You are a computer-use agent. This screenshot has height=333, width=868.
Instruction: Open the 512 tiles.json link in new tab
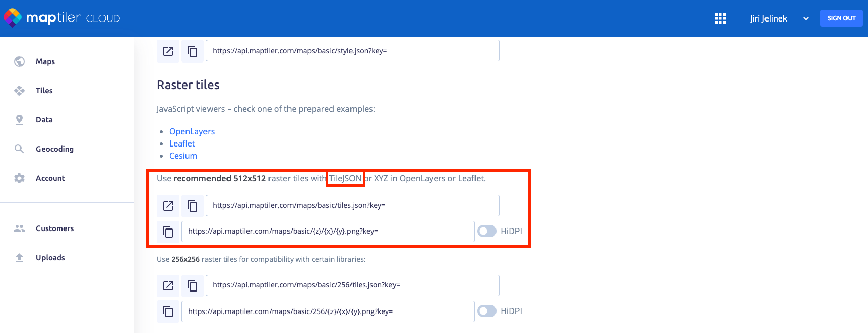168,206
